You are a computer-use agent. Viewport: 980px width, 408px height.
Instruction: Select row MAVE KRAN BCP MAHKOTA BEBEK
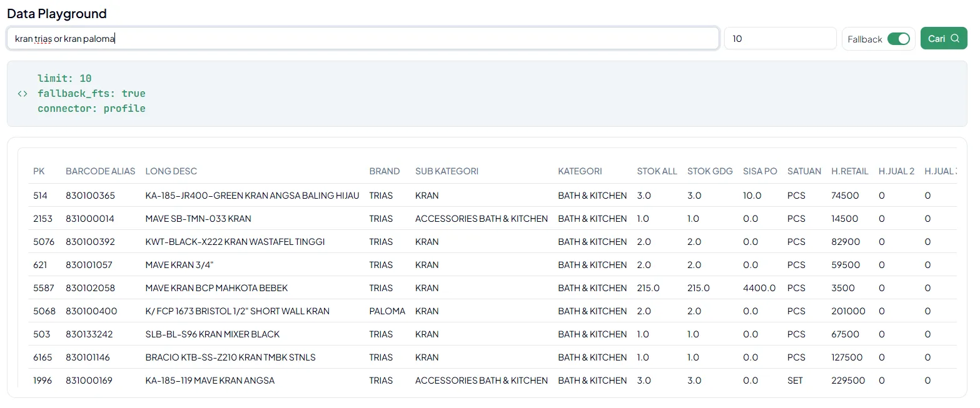493,288
